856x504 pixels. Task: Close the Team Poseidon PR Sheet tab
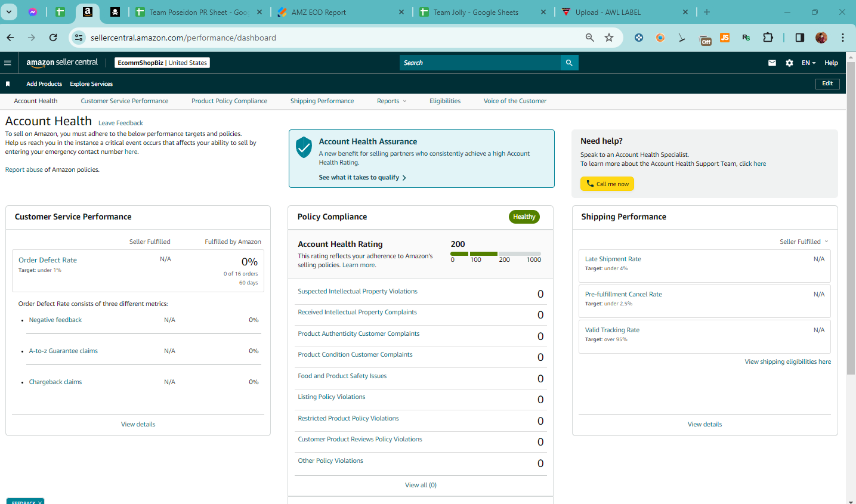click(x=259, y=12)
